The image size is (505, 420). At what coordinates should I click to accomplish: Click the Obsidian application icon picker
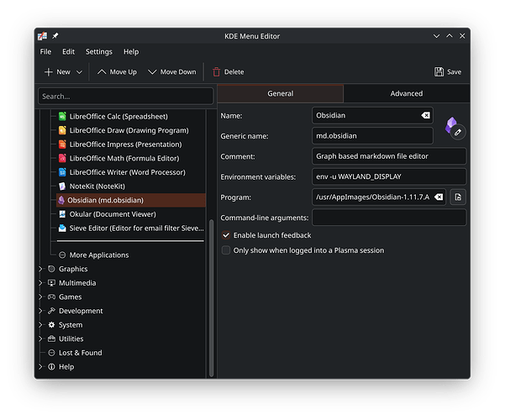pos(455,128)
